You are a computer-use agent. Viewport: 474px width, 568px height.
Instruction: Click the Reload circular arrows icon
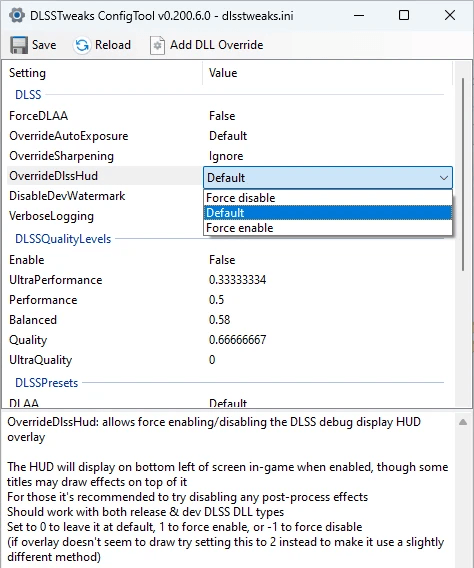point(82,45)
